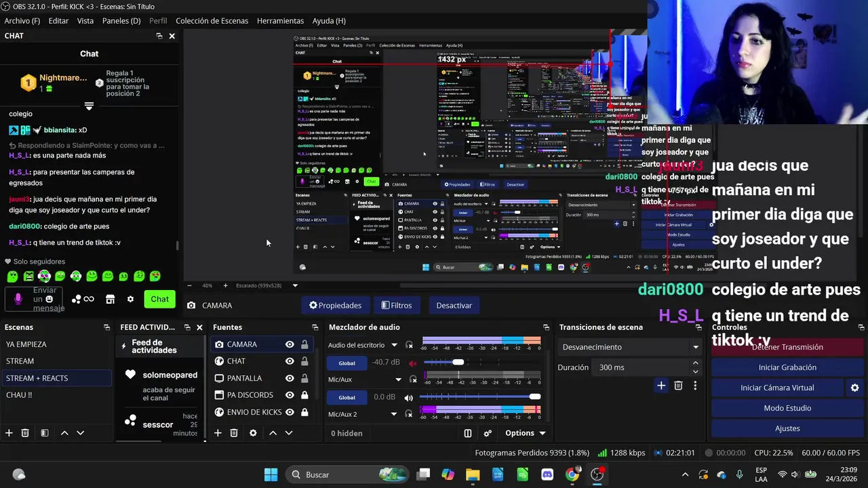Open Paneles menu
This screenshot has height=488, width=868.
pos(121,21)
